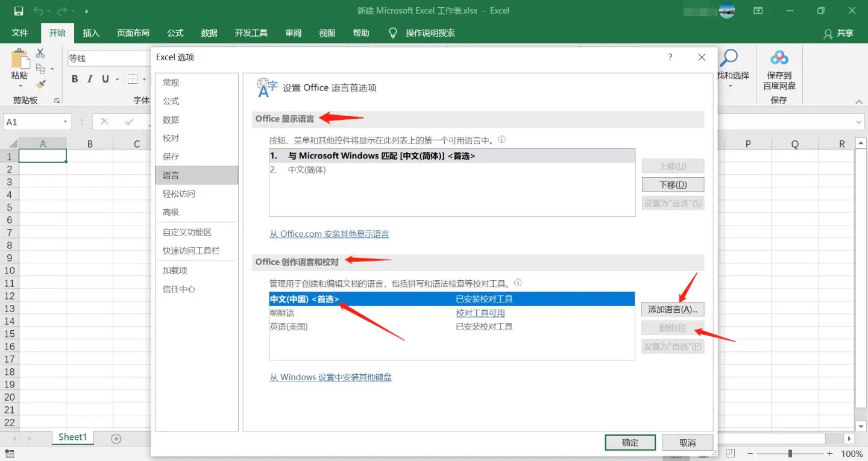Toggle Bold formatting
The height and width of the screenshot is (461, 868).
[x=75, y=79]
